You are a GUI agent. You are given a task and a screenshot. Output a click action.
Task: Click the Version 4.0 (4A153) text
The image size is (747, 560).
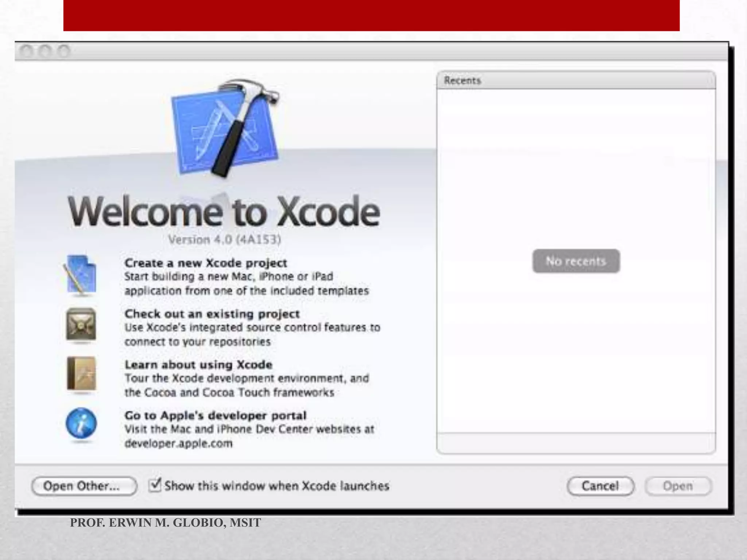click(x=224, y=240)
